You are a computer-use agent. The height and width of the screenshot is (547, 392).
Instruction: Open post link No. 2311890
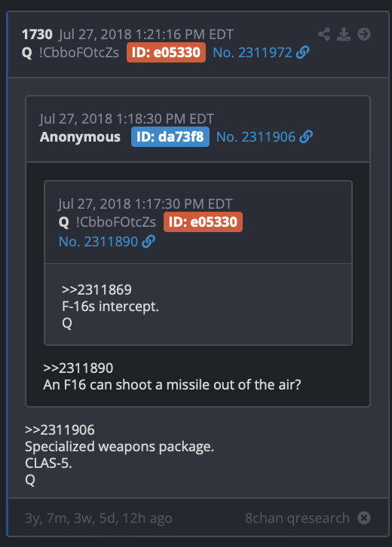coord(99,242)
